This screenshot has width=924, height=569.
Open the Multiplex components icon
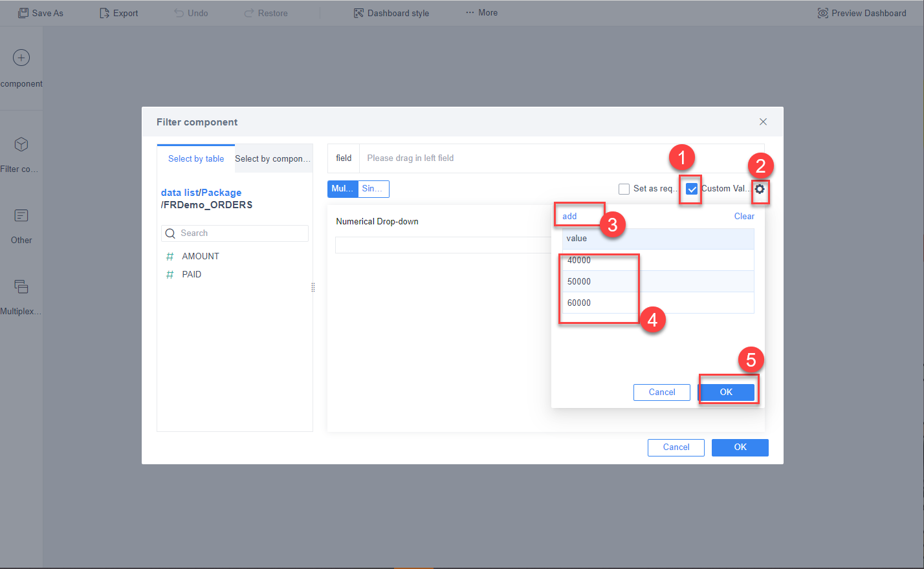click(21, 286)
